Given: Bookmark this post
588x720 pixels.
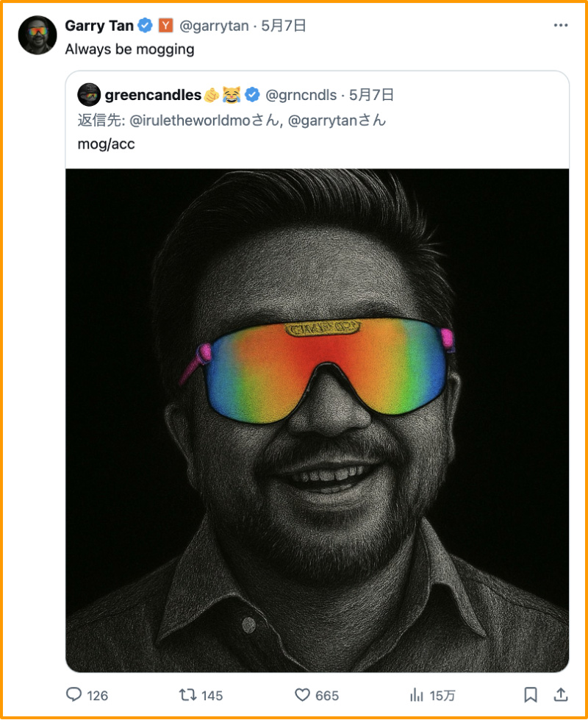Looking at the screenshot, I should [530, 694].
